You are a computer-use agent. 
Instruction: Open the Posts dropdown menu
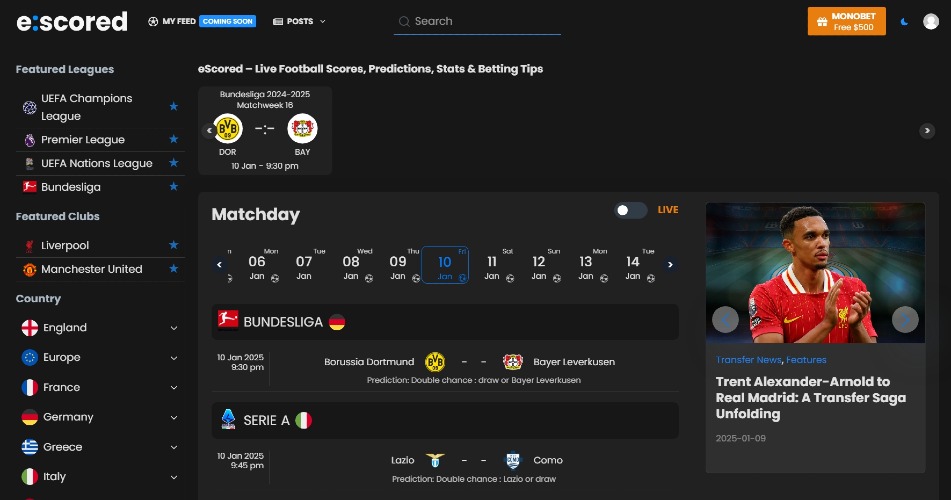299,21
